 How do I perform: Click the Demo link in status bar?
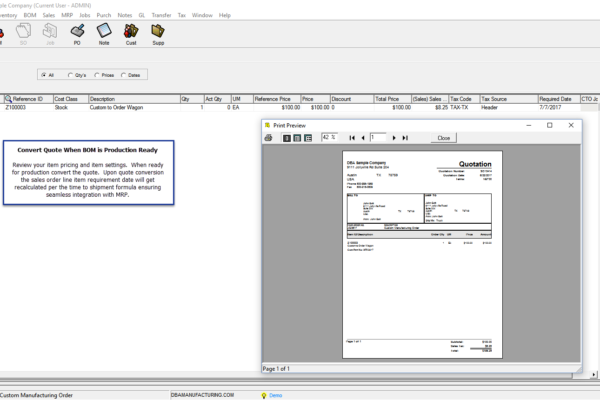point(276,395)
